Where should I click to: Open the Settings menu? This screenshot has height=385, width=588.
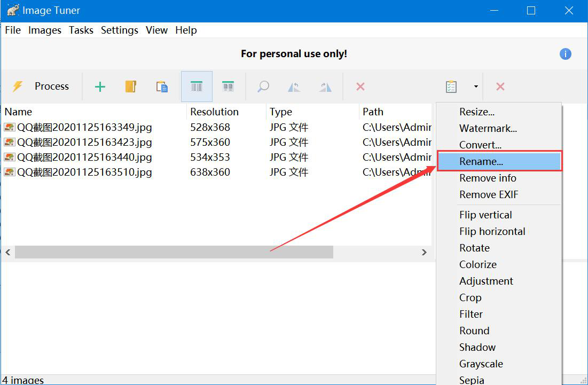coord(120,30)
